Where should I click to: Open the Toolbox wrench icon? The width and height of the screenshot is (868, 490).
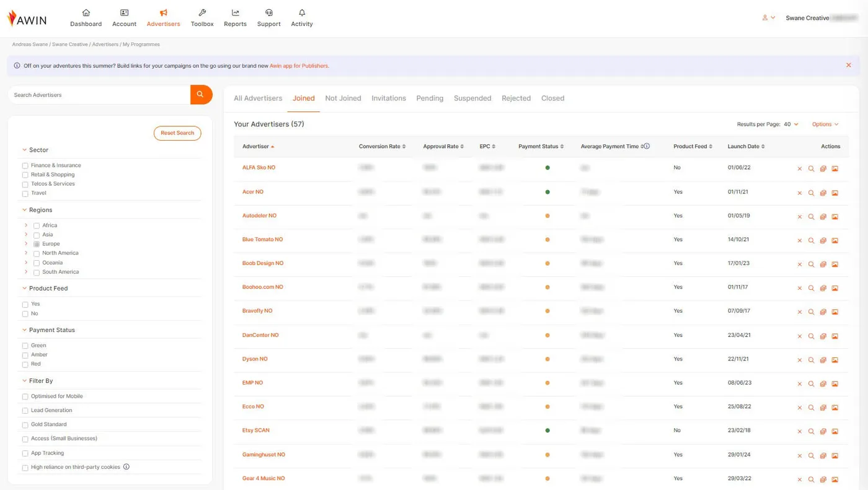click(202, 12)
